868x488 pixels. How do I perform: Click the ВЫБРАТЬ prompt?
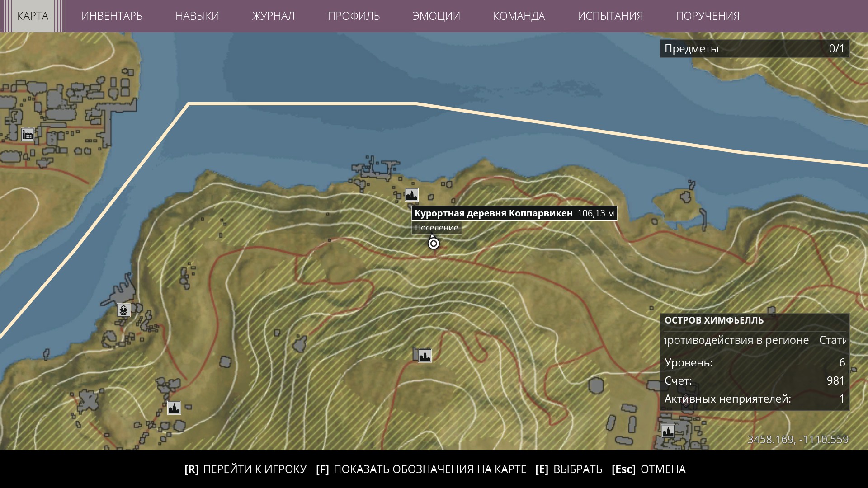coord(569,469)
